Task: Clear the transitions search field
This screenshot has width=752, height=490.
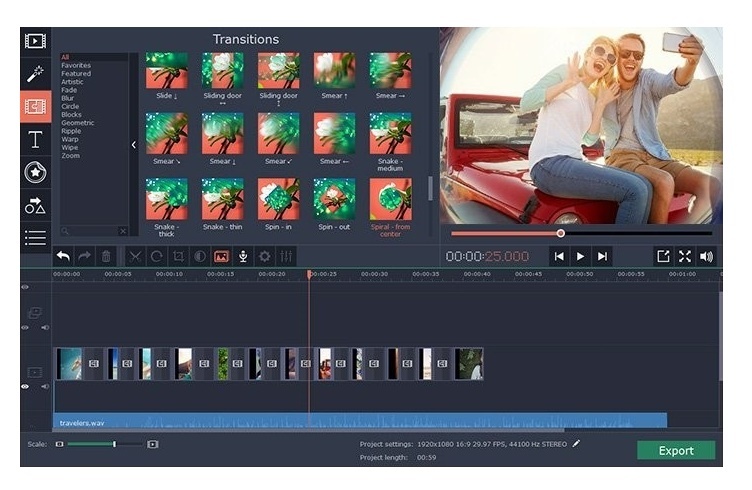Action: 123,231
